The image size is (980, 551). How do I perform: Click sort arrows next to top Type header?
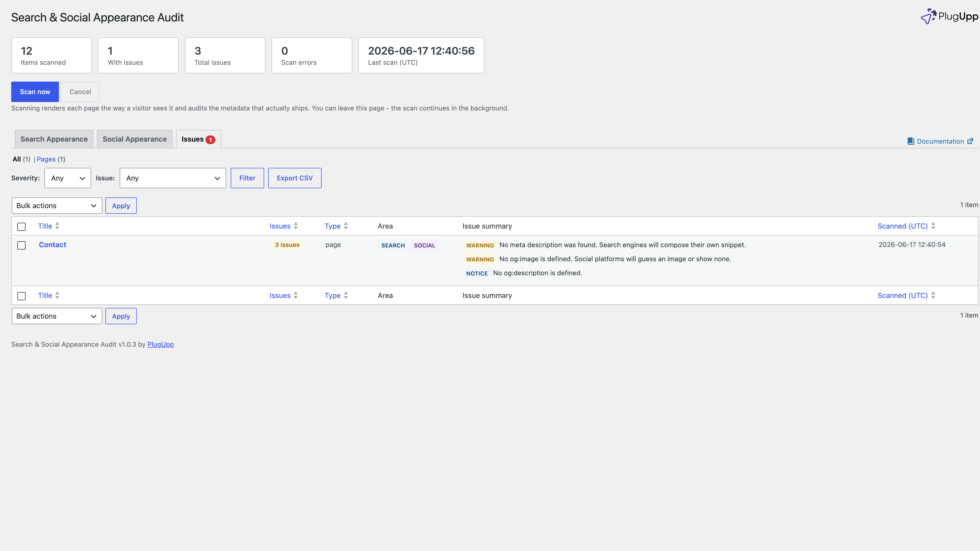click(346, 226)
